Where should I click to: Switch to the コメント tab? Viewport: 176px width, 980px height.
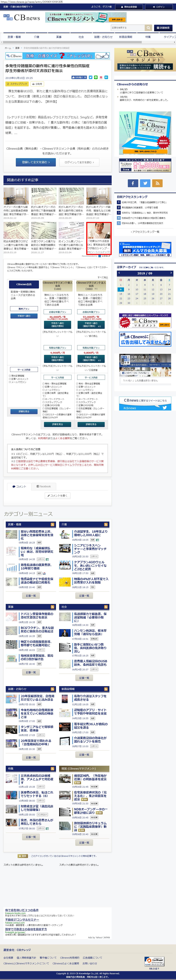(19, 486)
